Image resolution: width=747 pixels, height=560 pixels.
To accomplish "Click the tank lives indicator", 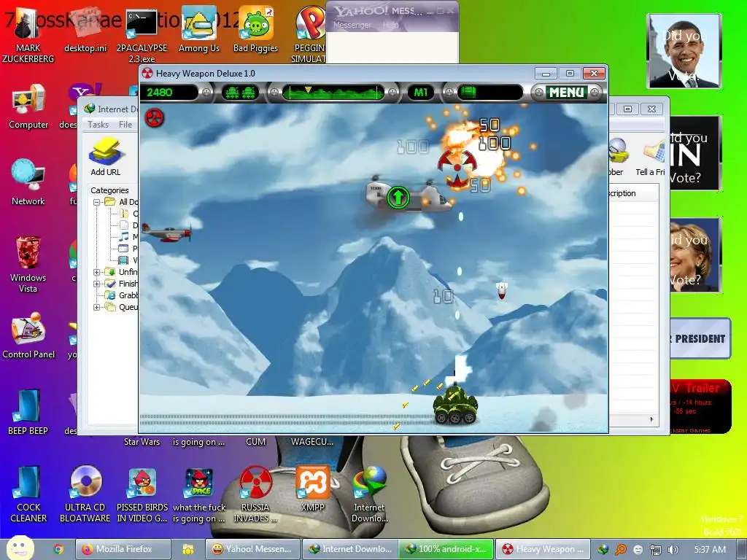I will 241,93.
